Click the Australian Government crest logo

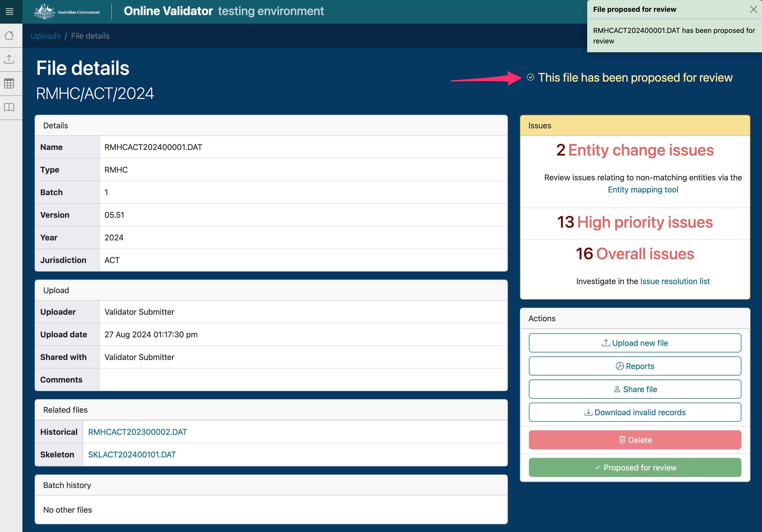(45, 12)
